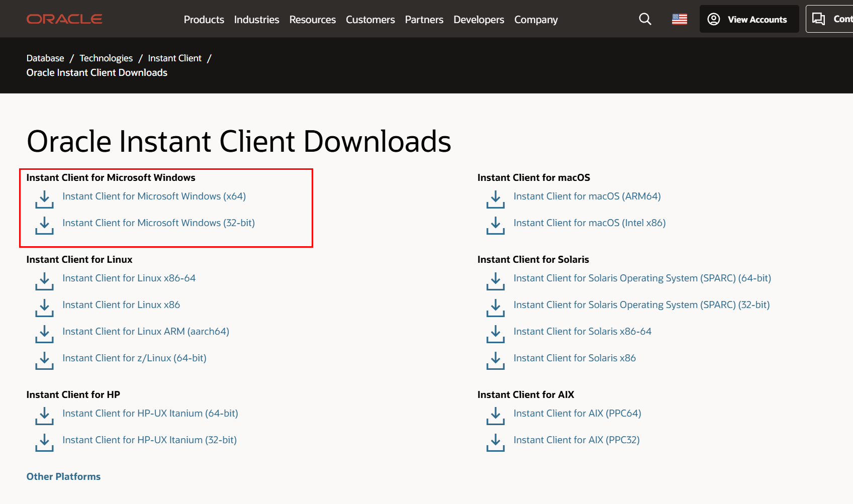
Task: Click download icon beside Linux x86 link
Action: (x=44, y=308)
